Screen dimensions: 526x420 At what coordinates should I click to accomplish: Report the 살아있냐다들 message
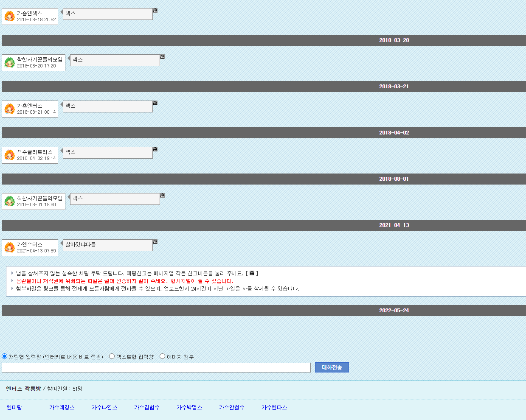[x=155, y=241]
